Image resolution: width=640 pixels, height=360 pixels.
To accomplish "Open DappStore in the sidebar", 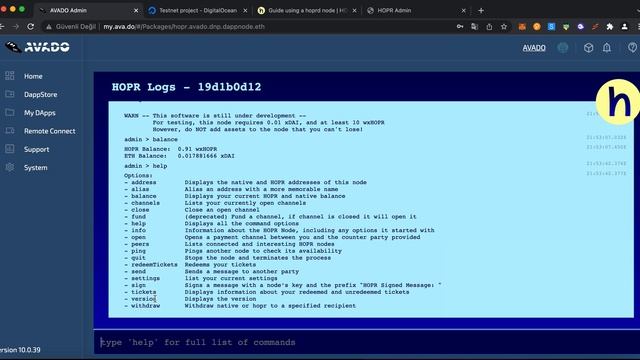I will [40, 95].
